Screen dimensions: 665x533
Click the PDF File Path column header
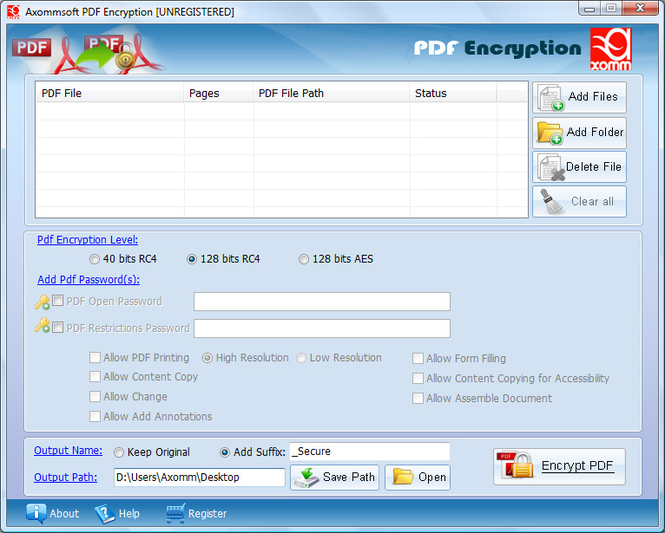pos(332,93)
